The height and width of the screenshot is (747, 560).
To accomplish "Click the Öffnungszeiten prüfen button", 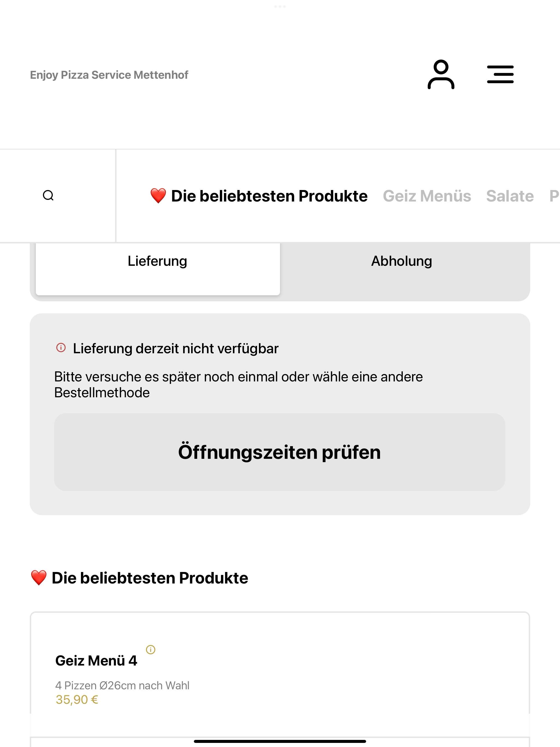I will pyautogui.click(x=280, y=452).
